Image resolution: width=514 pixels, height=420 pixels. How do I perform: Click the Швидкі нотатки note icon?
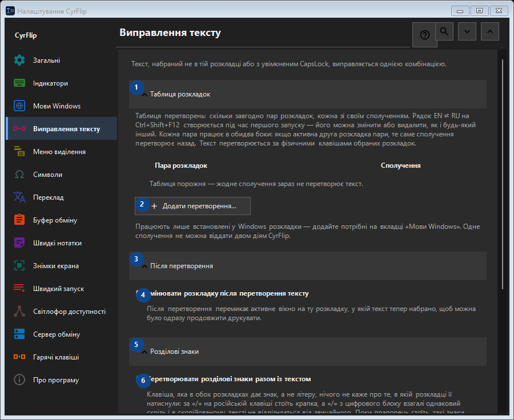(x=19, y=243)
